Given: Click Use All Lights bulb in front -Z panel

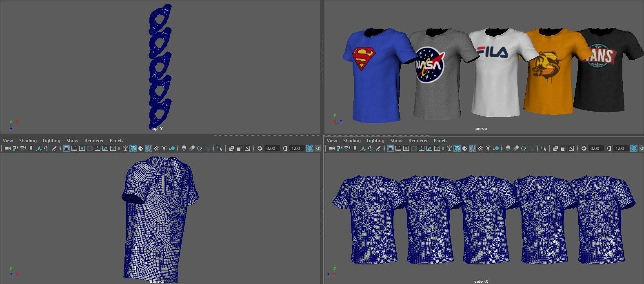Looking at the screenshot, I should click(x=164, y=148).
